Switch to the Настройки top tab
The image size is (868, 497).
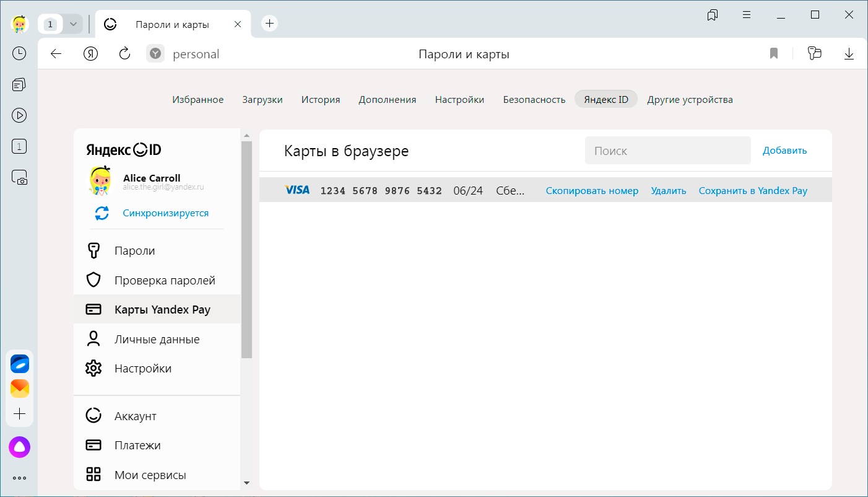click(x=459, y=100)
